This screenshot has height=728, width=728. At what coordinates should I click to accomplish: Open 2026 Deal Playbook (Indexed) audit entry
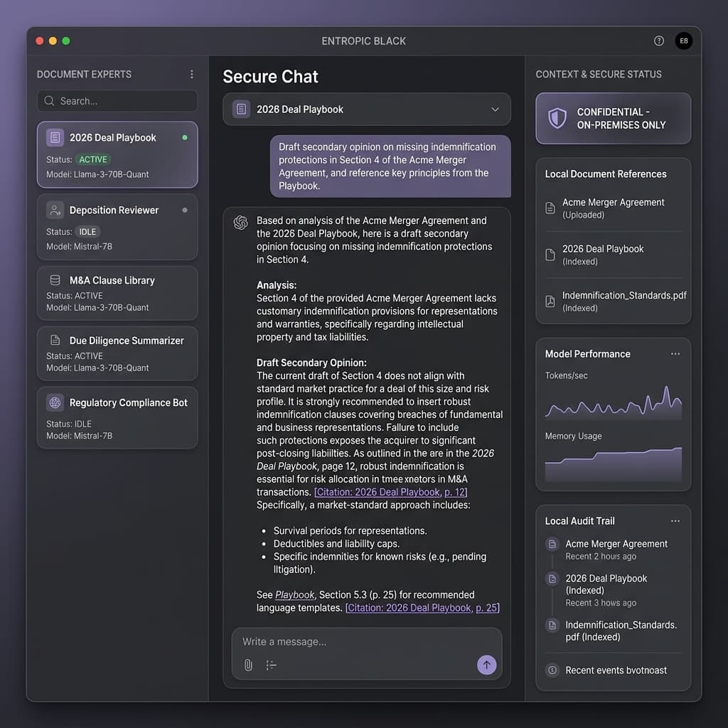(613, 590)
